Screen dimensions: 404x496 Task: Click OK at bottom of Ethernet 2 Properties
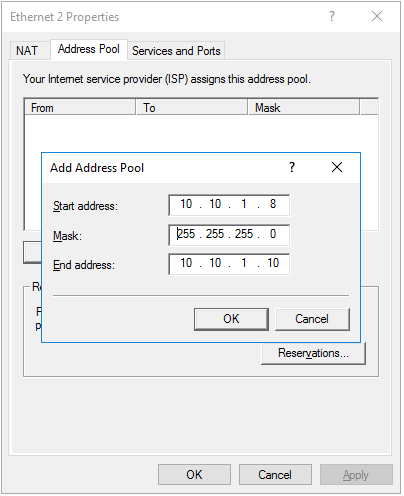194,475
